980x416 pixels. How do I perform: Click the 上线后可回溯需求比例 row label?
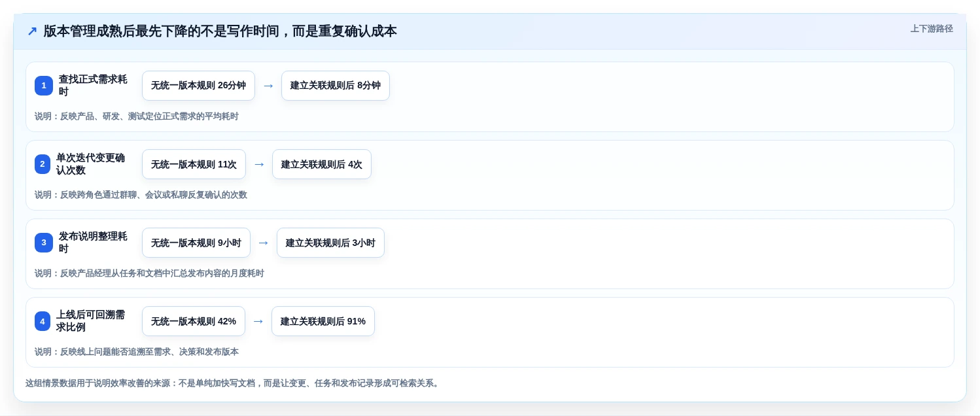coord(90,321)
